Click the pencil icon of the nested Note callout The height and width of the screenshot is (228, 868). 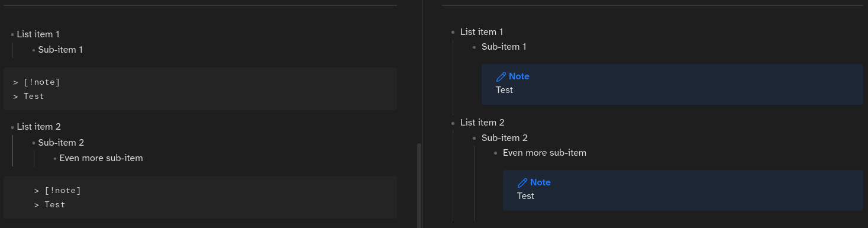point(522,182)
